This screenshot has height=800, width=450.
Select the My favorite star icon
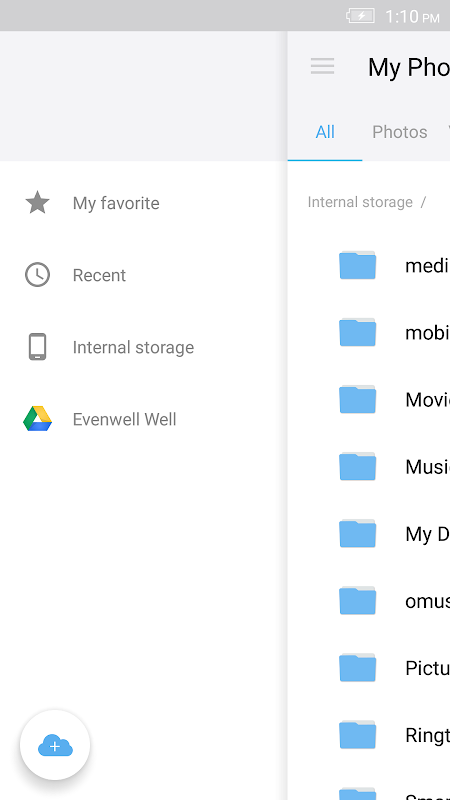[37, 203]
